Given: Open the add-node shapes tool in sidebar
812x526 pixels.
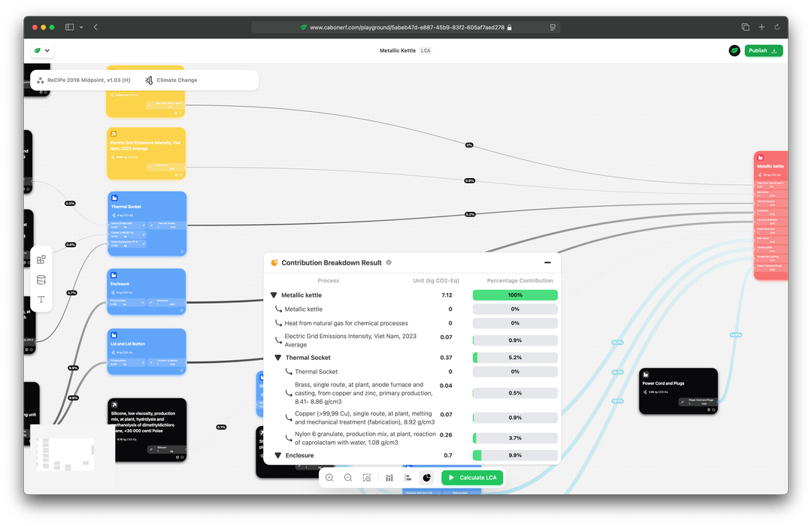Looking at the screenshot, I should coord(41,259).
